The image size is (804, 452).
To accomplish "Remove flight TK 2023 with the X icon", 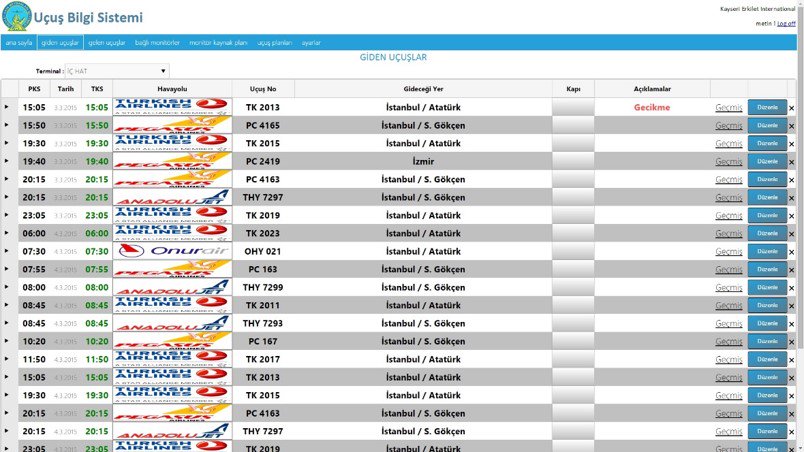I will click(791, 234).
